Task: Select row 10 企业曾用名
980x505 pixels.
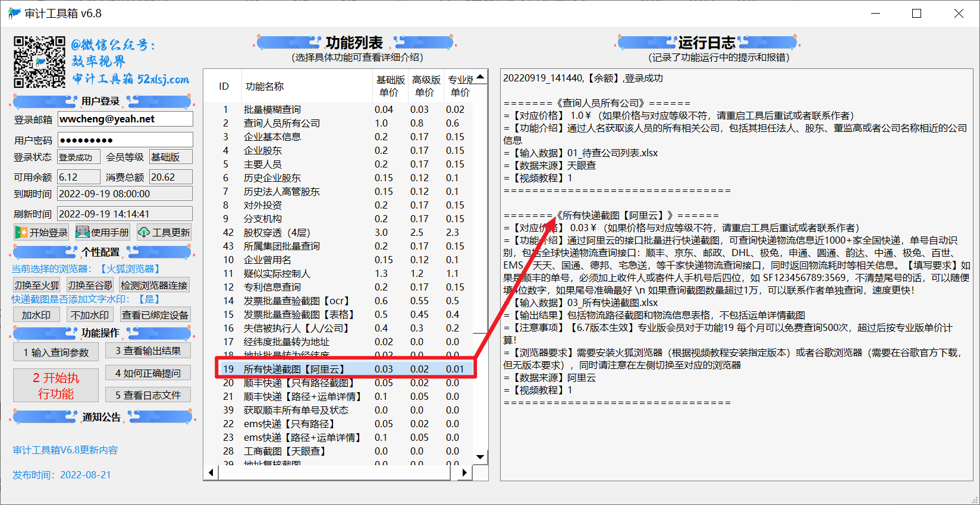Action: (x=339, y=260)
